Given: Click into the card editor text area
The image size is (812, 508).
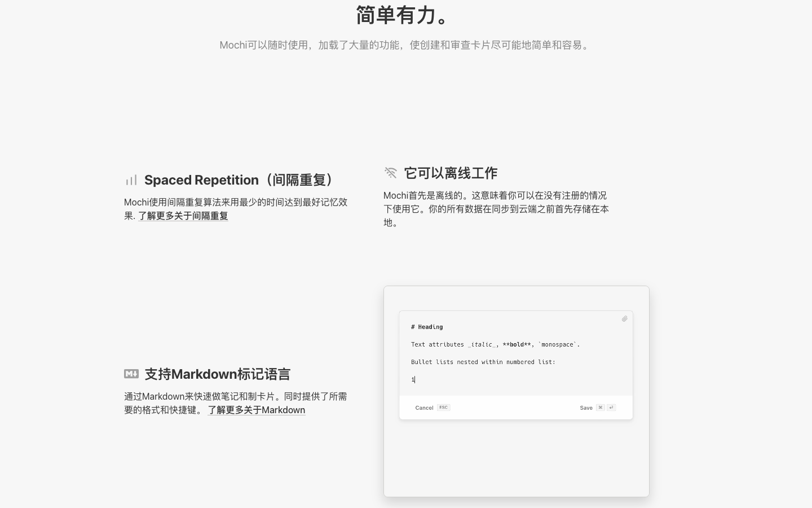Looking at the screenshot, I should (516, 353).
